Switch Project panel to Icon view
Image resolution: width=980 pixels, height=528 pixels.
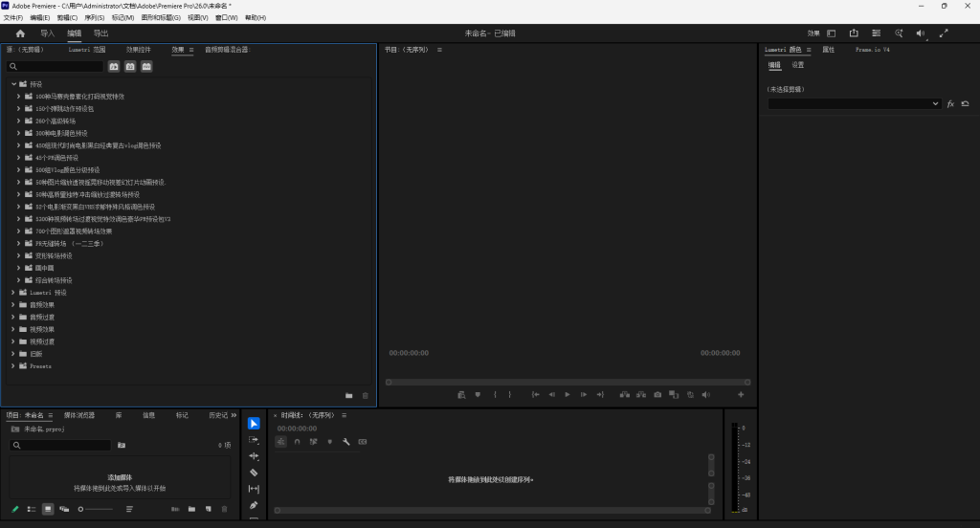[48, 509]
